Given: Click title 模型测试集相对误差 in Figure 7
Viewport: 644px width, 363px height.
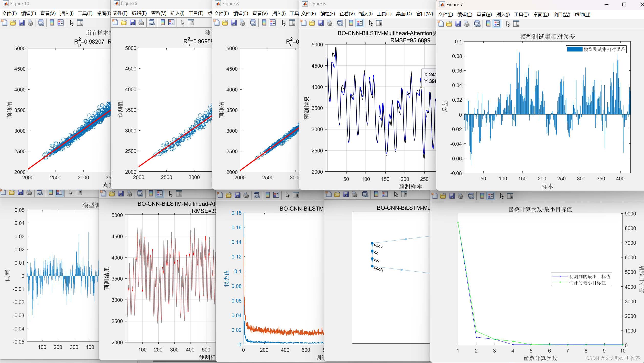Looking at the screenshot, I should click(x=547, y=37).
